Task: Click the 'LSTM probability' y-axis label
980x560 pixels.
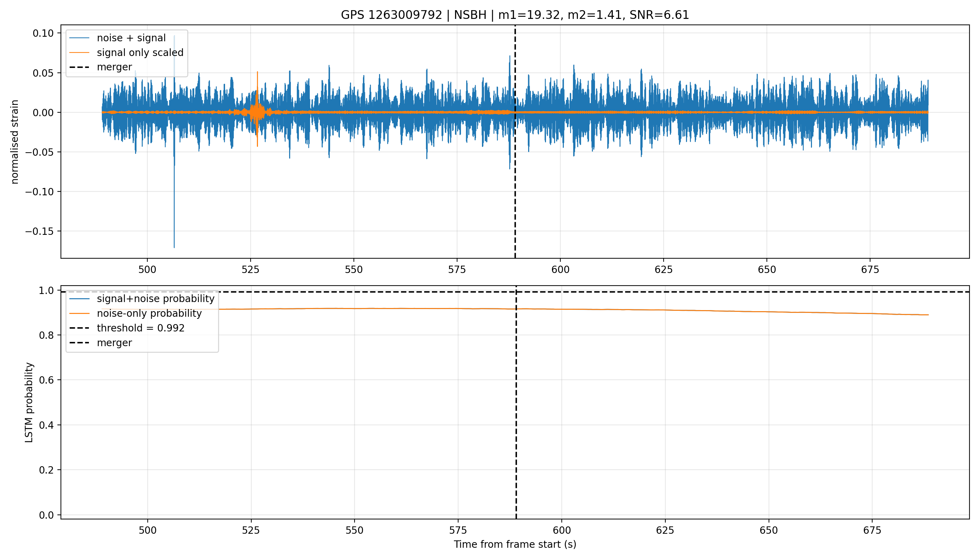Action: (x=29, y=403)
